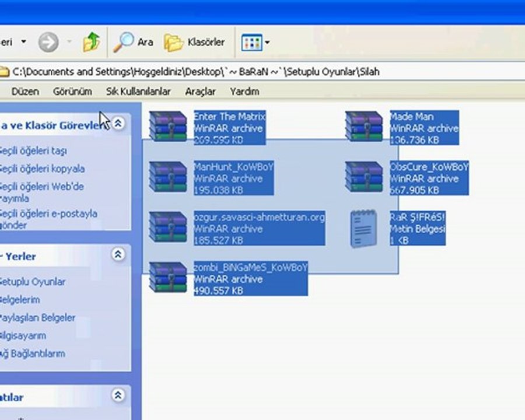525x420 pixels.
Task: Toggle the Klasörler folders pane
Action: 194,42
